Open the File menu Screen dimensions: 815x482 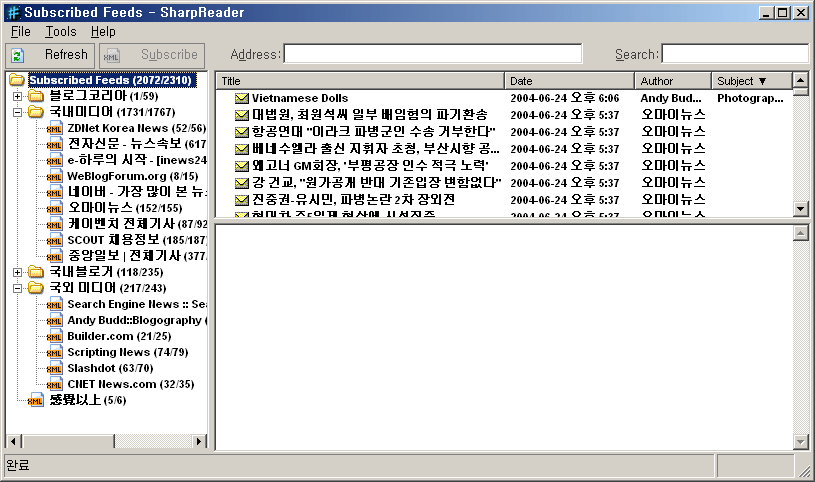(21, 32)
